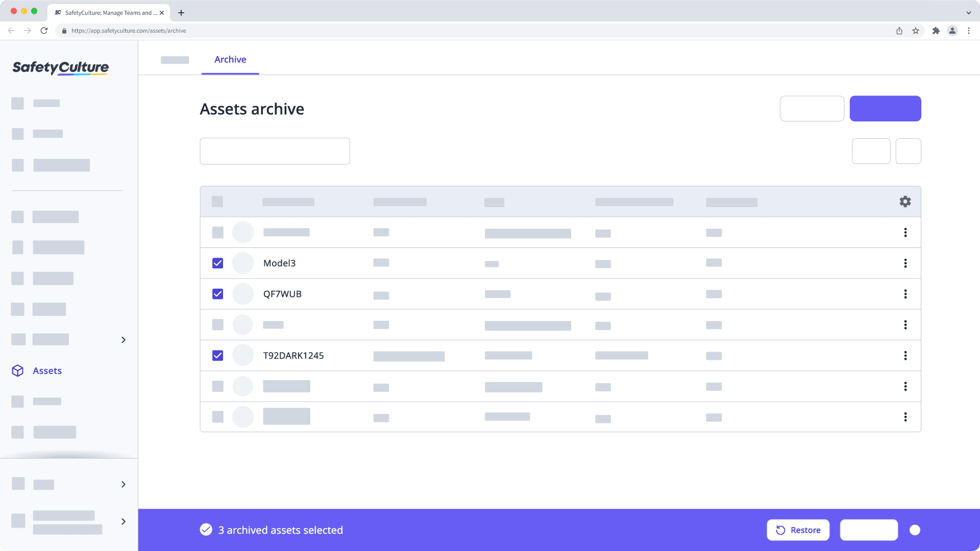Image resolution: width=980 pixels, height=551 pixels.
Task: Click the search field below Assets archive
Action: tap(275, 151)
